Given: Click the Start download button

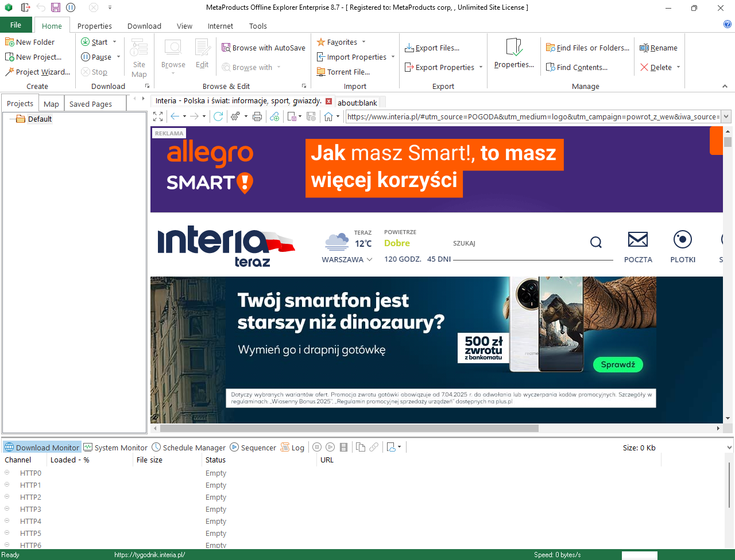Looking at the screenshot, I should click(94, 42).
